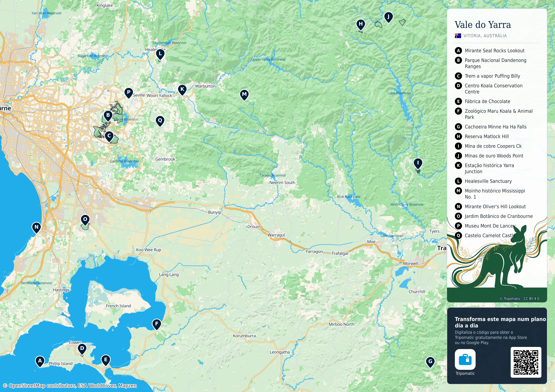Click the Morwell town label
555x392 pixels.
tap(411, 263)
